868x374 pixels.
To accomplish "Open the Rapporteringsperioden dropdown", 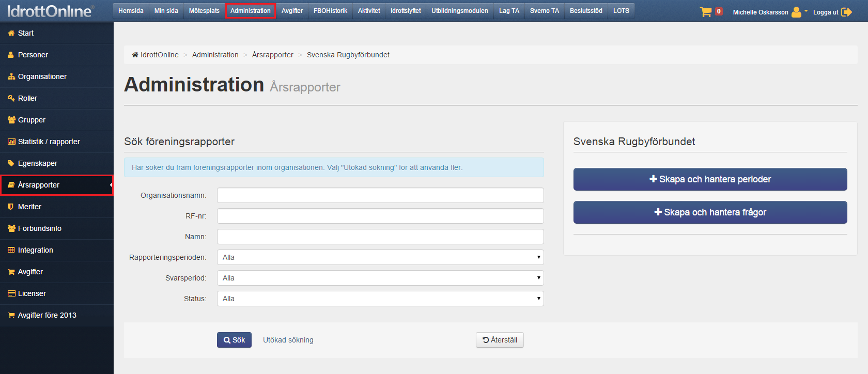I will [x=380, y=257].
